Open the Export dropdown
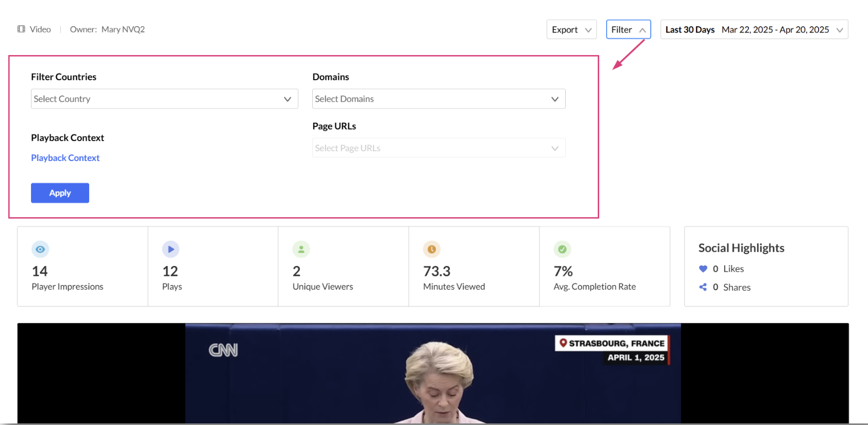The image size is (868, 425). click(x=571, y=29)
